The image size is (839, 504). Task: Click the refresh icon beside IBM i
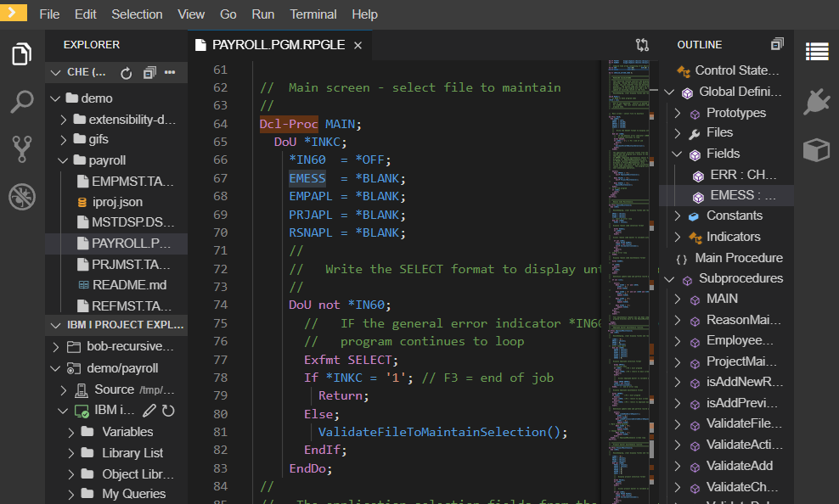click(x=168, y=411)
